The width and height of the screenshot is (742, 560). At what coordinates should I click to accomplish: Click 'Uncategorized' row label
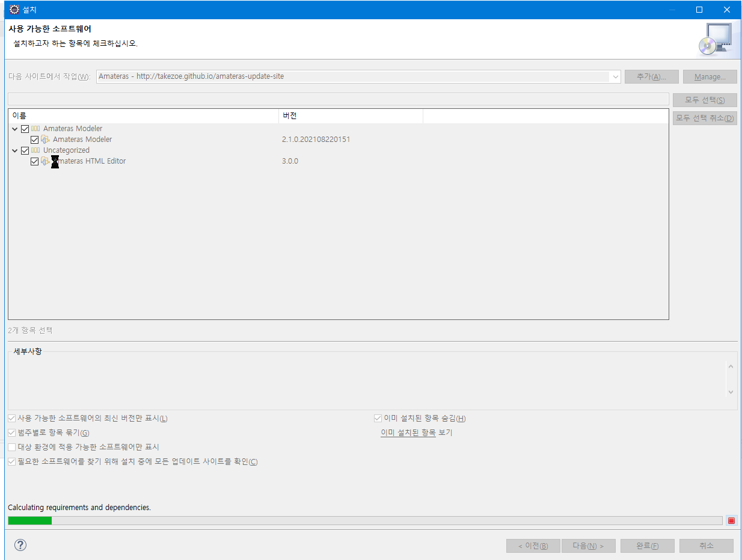coord(66,150)
